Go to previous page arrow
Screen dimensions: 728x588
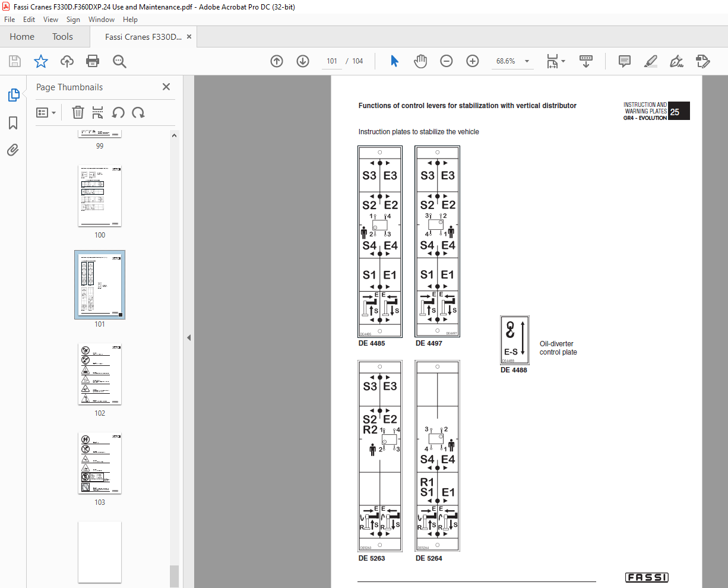click(277, 61)
